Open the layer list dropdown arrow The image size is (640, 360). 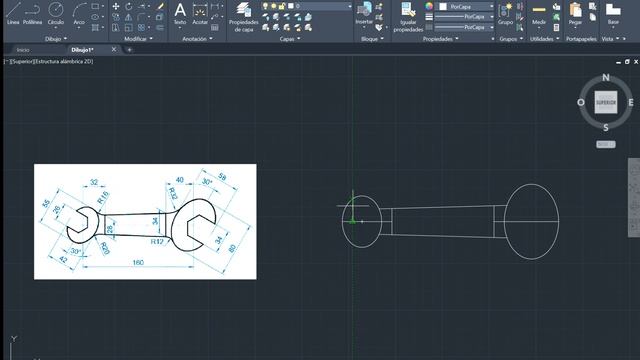[350, 6]
